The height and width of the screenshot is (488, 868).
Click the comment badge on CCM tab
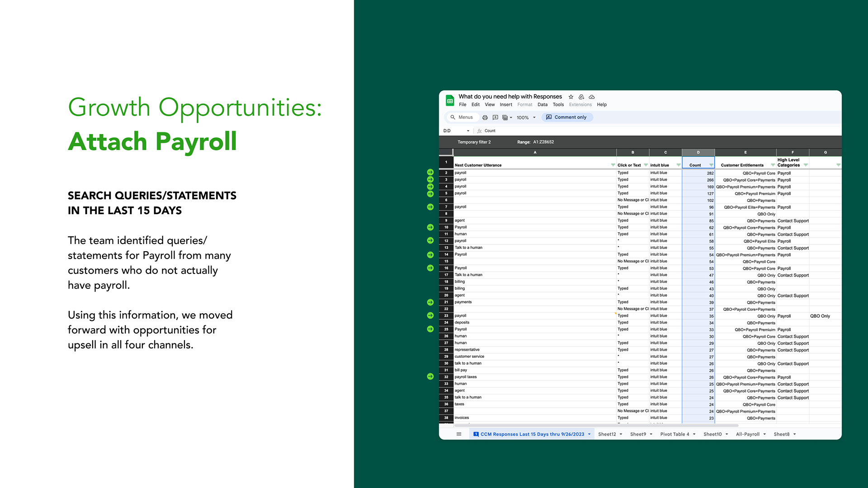(x=476, y=434)
